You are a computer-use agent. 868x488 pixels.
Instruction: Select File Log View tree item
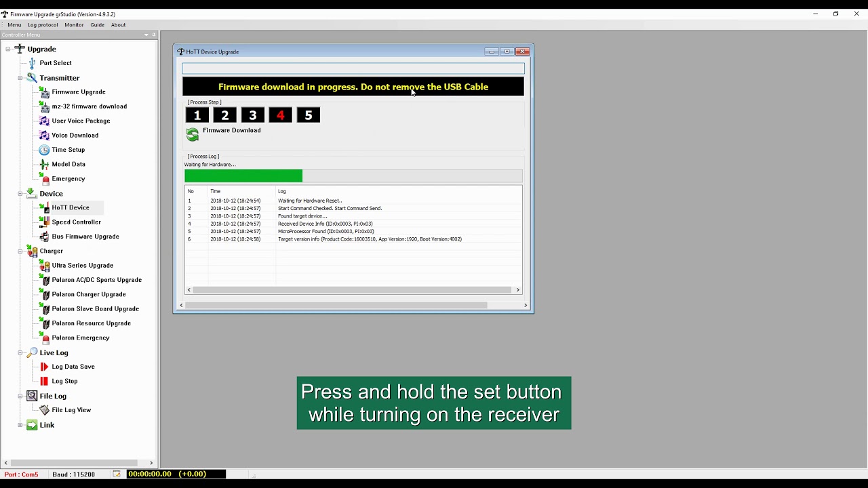(x=71, y=410)
